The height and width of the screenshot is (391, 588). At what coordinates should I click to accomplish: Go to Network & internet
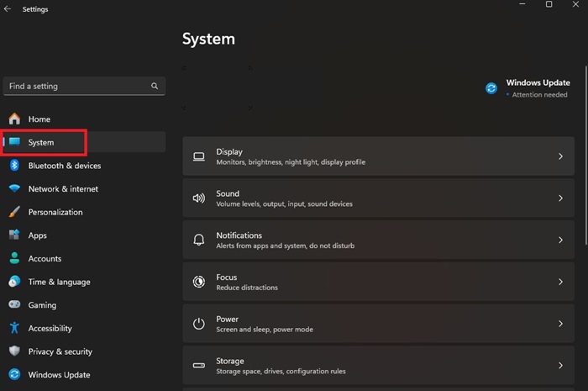tap(84, 188)
